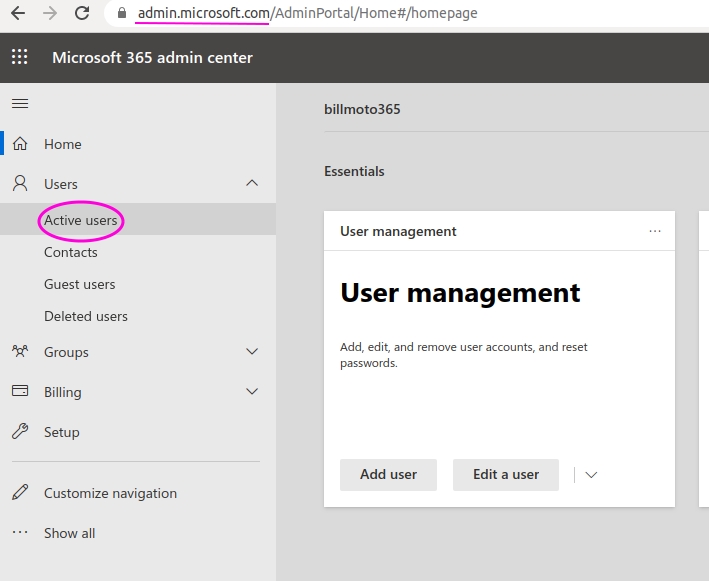The width and height of the screenshot is (709, 581).
Task: Open Customize navigation
Action: (110, 493)
